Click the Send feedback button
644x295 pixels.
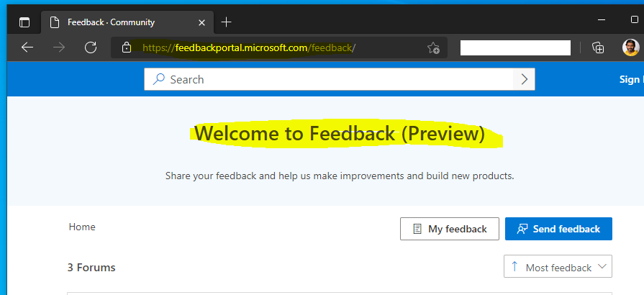coord(558,229)
